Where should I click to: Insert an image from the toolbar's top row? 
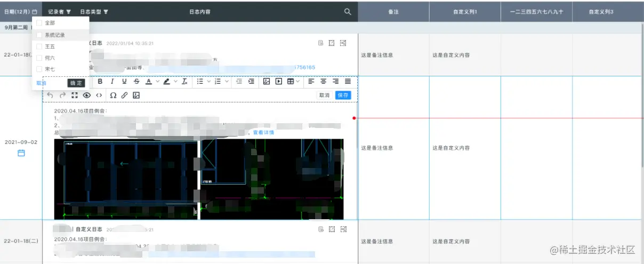click(267, 82)
